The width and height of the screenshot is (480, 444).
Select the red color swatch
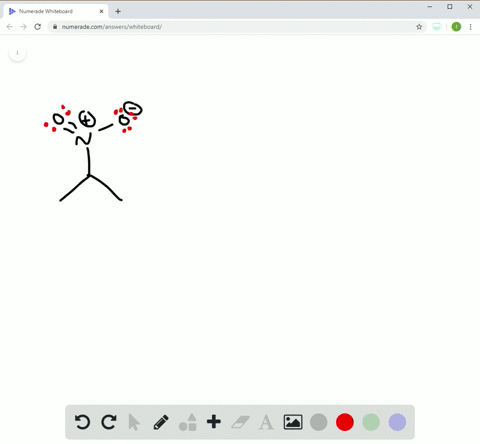(x=345, y=422)
